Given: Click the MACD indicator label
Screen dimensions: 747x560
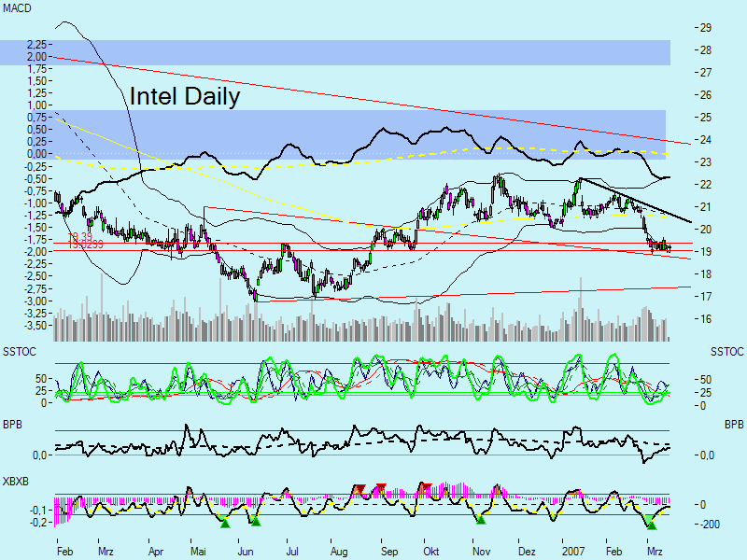Looking at the screenshot, I should click(17, 7).
